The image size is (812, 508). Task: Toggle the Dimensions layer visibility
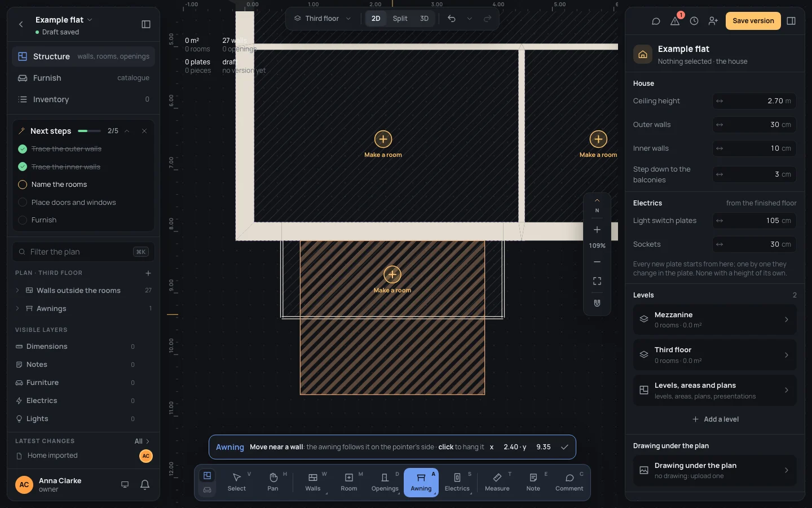(x=83, y=347)
